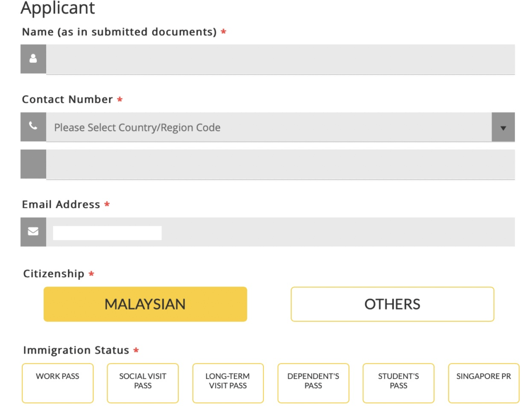This screenshot has width=532, height=417.
Task: Select SINGAPORE PR immigration status
Action: (x=484, y=383)
